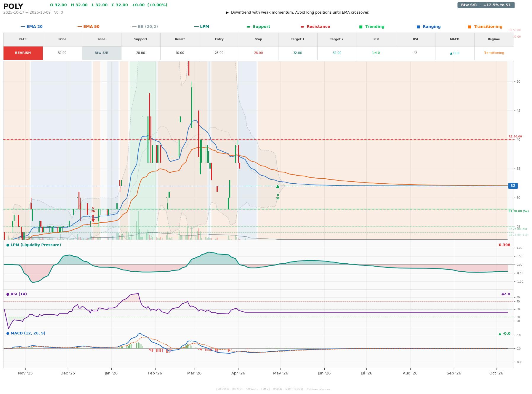Viewport: 532px width, 394px height.
Task: Click the Btw S/R 12.5% to S1 badge
Action: (486, 5)
